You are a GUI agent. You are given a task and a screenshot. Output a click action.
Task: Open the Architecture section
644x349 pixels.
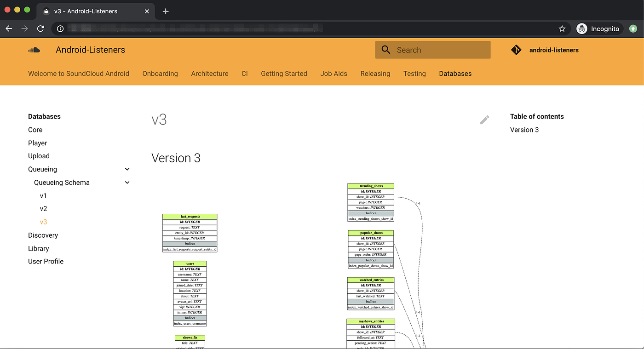tap(209, 74)
